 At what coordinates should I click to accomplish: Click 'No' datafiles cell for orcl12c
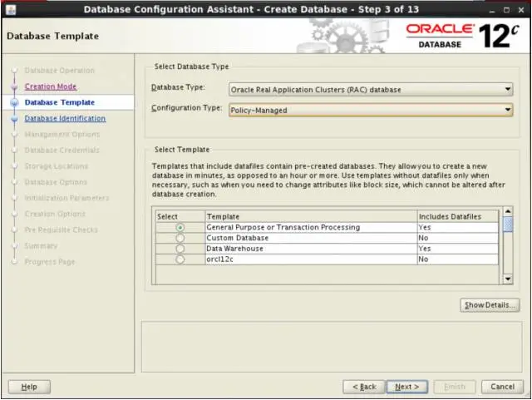[x=458, y=259]
